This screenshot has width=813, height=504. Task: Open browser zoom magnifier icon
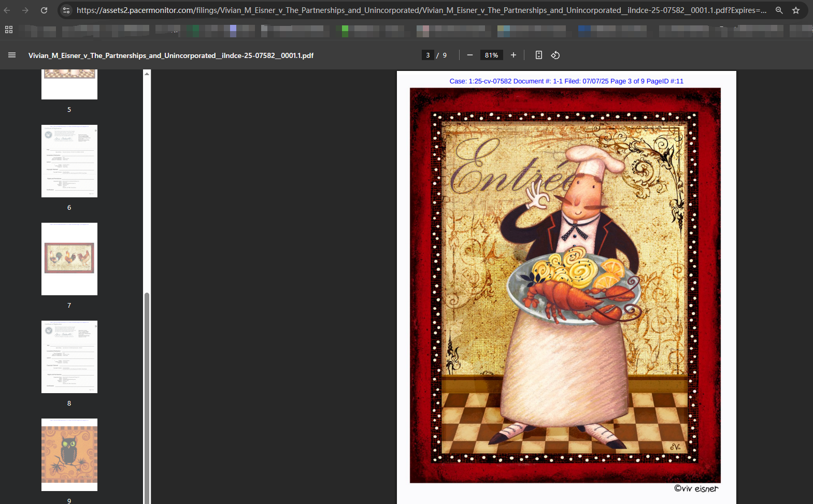779,10
